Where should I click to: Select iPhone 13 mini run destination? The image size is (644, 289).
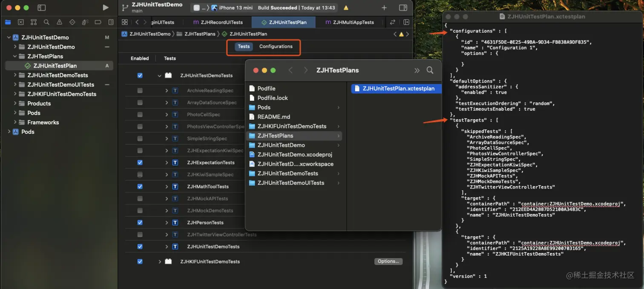(232, 8)
